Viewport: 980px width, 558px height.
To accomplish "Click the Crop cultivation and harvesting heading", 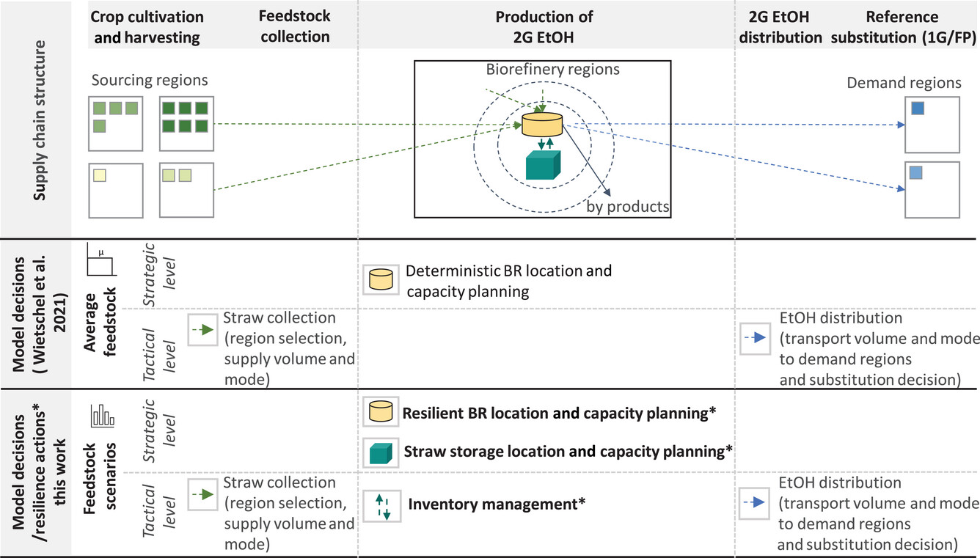I will [x=147, y=26].
